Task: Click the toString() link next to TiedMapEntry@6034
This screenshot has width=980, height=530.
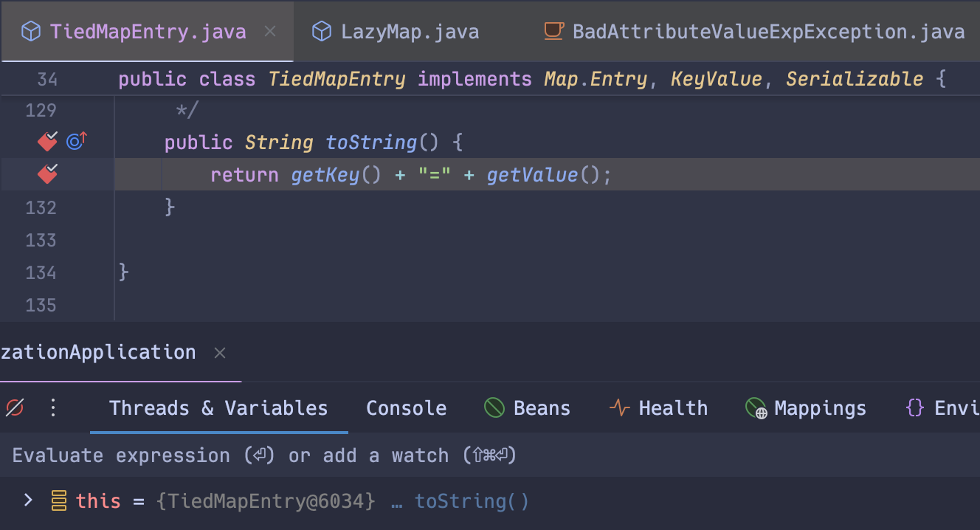Action: (x=472, y=500)
